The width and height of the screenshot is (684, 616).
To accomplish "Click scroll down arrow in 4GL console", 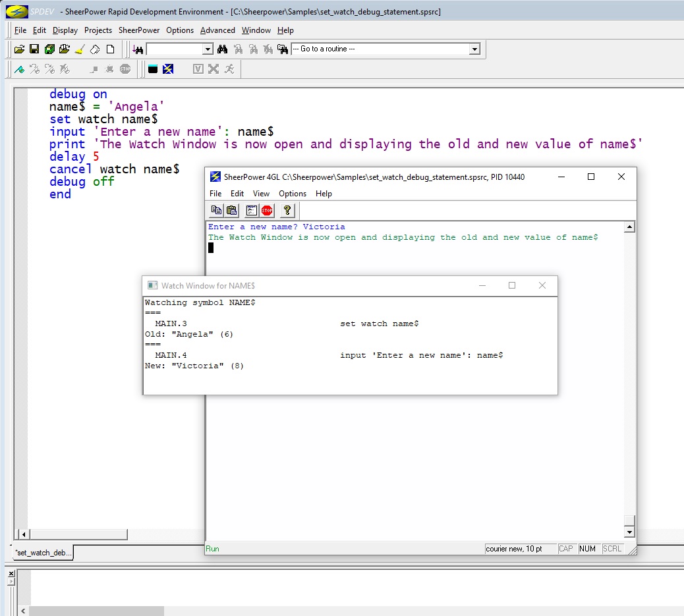I will [x=629, y=532].
